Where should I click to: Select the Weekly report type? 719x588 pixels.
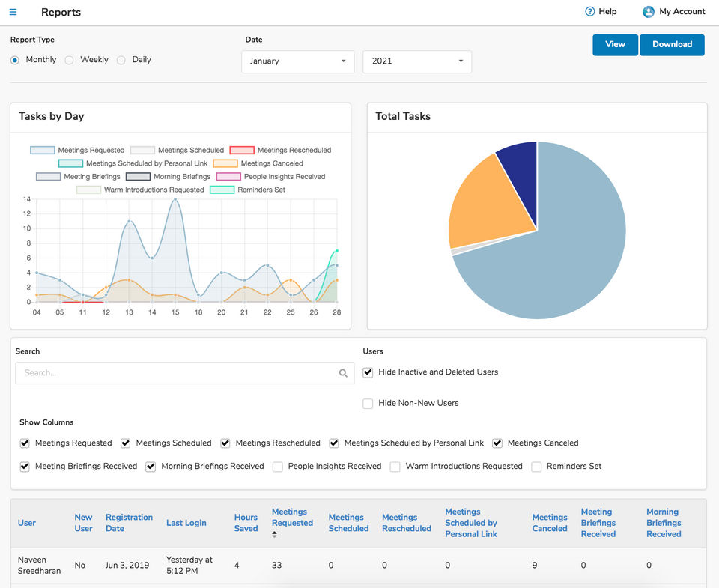69,60
